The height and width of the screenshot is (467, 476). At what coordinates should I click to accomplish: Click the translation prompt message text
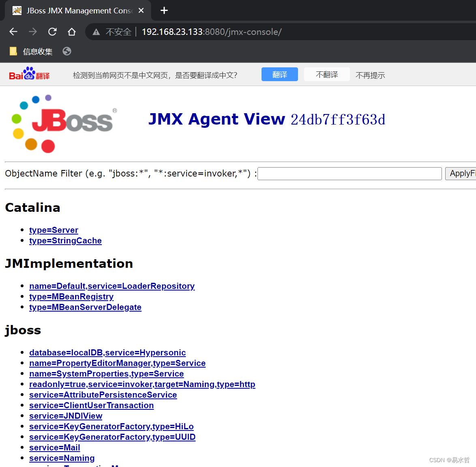(x=155, y=75)
